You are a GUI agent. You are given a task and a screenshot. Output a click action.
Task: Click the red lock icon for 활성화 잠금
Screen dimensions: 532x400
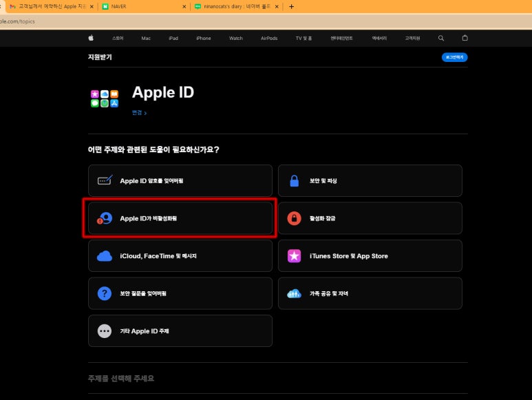pyautogui.click(x=294, y=218)
